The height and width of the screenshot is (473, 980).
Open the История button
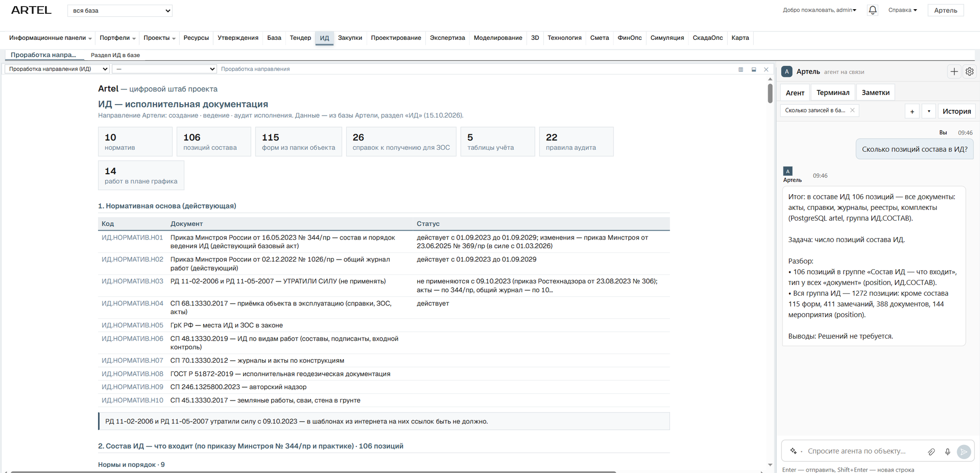tap(957, 111)
